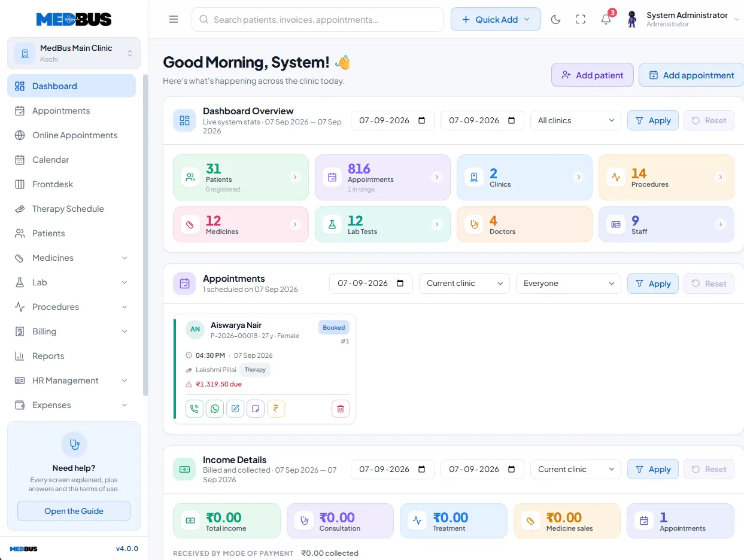Delete the appointment with the red trash icon
This screenshot has width=744, height=560.
click(341, 409)
